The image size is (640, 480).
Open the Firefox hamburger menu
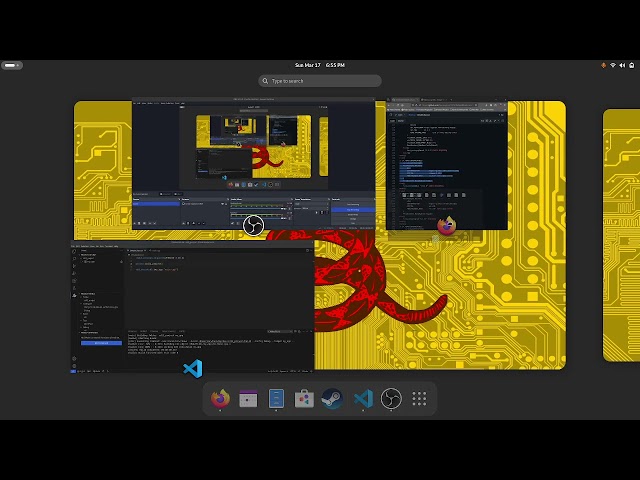click(x=504, y=105)
